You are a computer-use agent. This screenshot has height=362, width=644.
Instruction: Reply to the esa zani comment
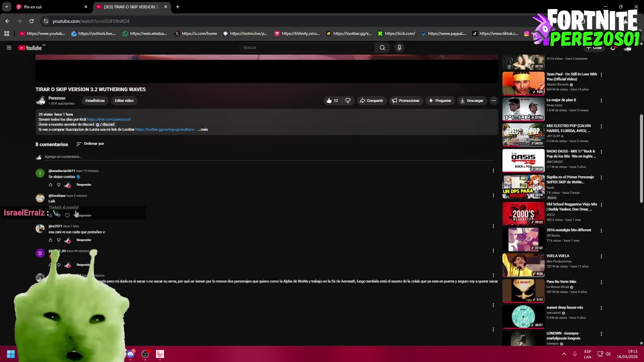[x=84, y=240]
